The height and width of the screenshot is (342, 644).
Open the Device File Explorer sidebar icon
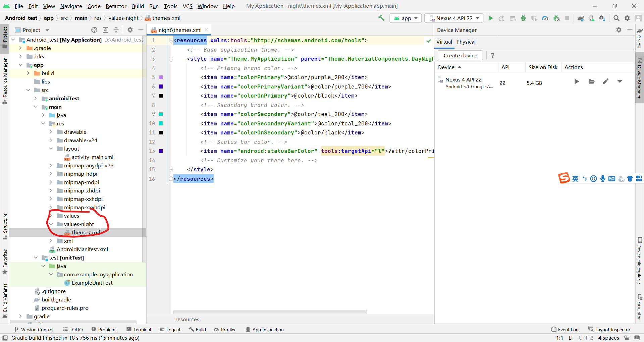click(640, 260)
